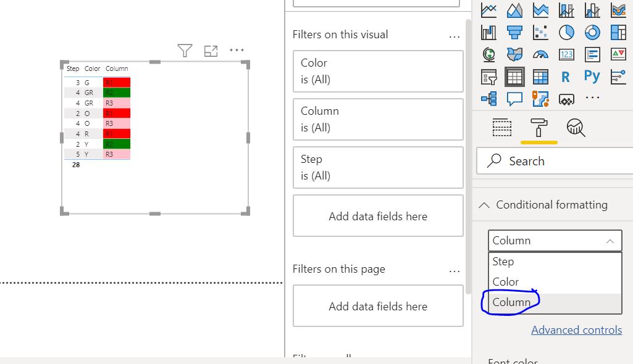Select the Decomposition tree visual
This screenshot has height=364, width=633.
(x=488, y=99)
